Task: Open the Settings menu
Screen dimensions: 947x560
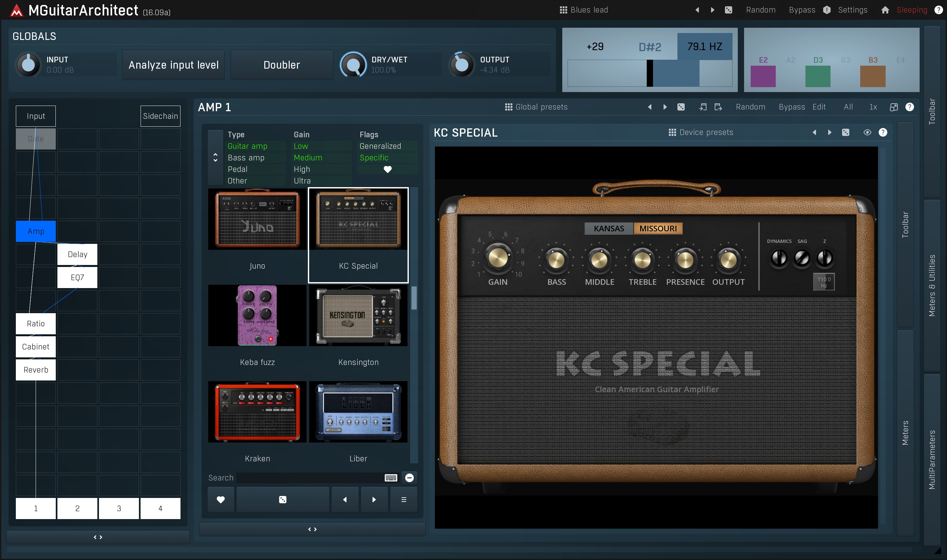Action: tap(852, 10)
